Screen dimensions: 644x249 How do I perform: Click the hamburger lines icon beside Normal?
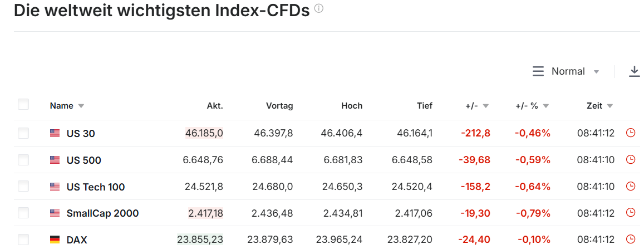538,71
